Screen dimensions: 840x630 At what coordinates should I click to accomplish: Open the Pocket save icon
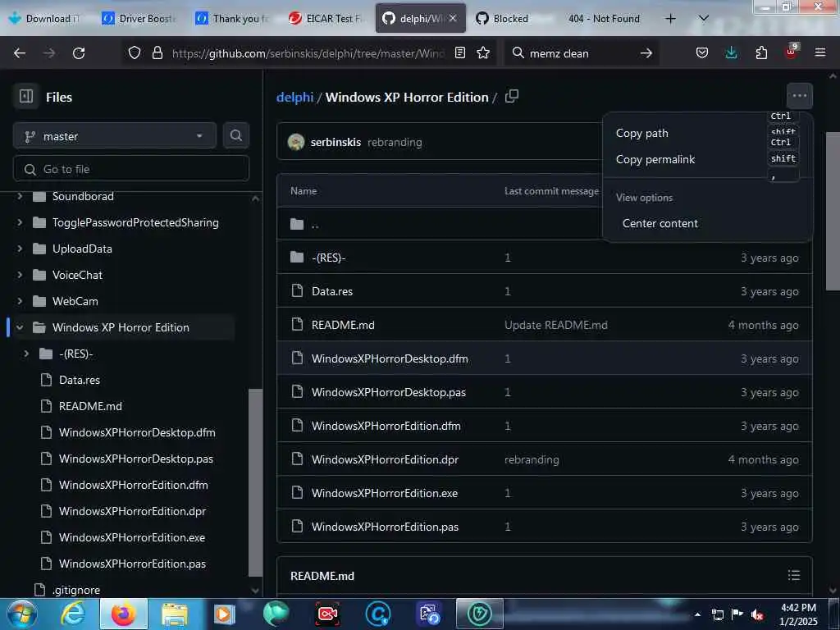coord(702,52)
